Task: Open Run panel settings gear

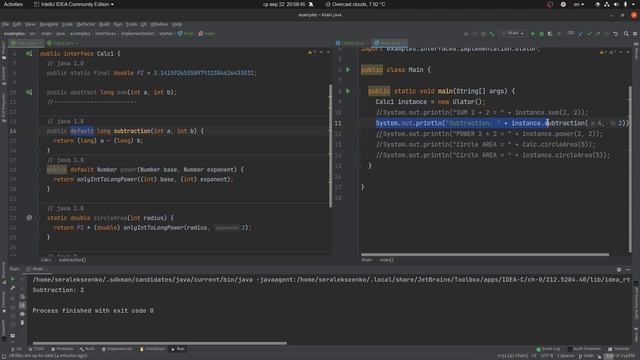Action: pos(619,269)
